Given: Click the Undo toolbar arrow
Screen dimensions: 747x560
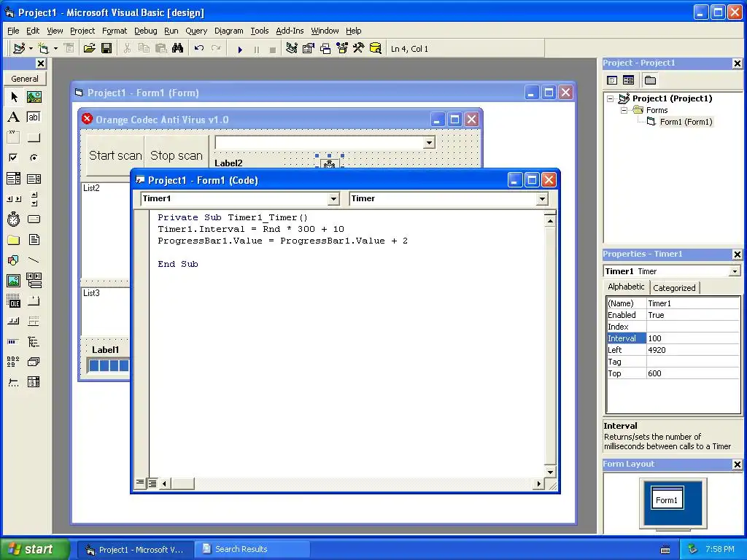Looking at the screenshot, I should point(199,49).
